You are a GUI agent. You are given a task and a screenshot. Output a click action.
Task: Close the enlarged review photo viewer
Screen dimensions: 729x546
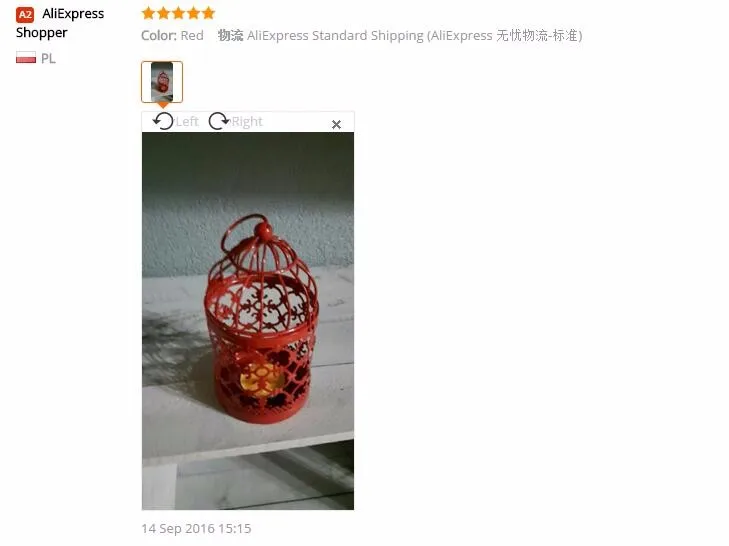(x=336, y=124)
